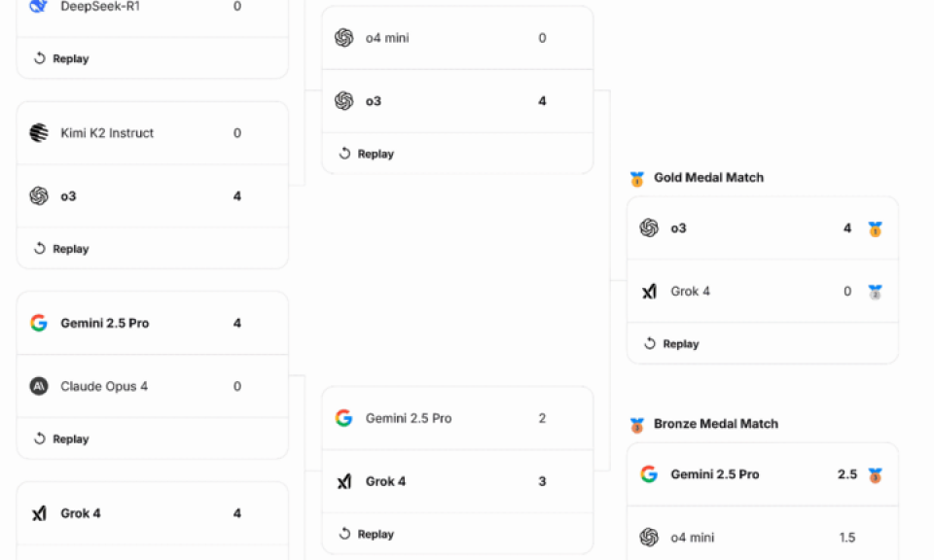The image size is (934, 560).
Task: Click the xAI logo next to Grok 4 in the Gold Medal Match
Action: click(649, 291)
